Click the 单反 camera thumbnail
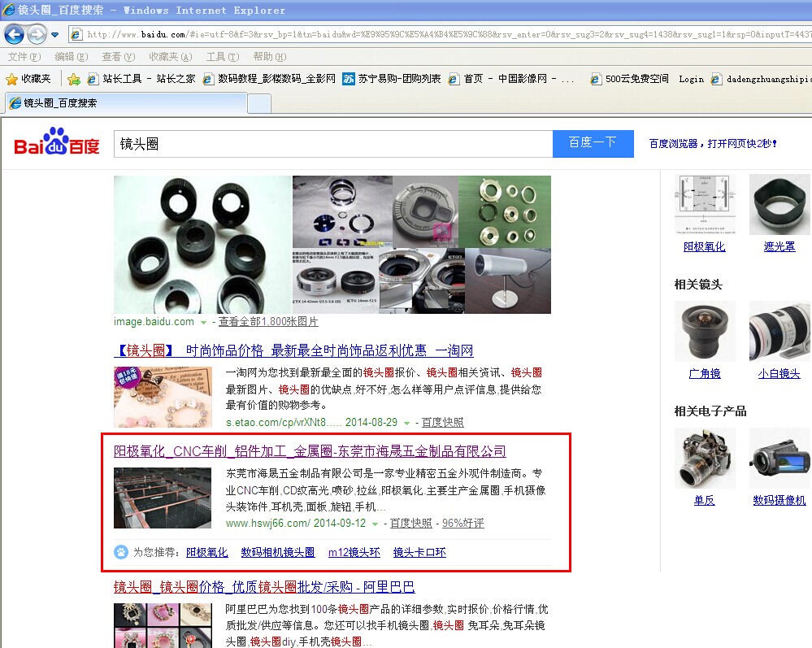812x648 pixels. [x=704, y=459]
